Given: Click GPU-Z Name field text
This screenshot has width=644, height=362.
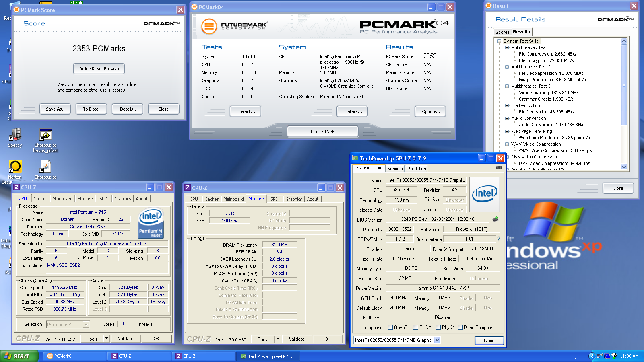Looking at the screenshot, I should [426, 180].
